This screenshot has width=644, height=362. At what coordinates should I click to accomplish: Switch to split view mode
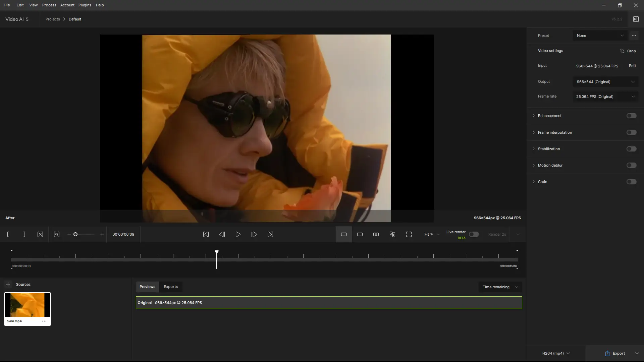coord(360,234)
